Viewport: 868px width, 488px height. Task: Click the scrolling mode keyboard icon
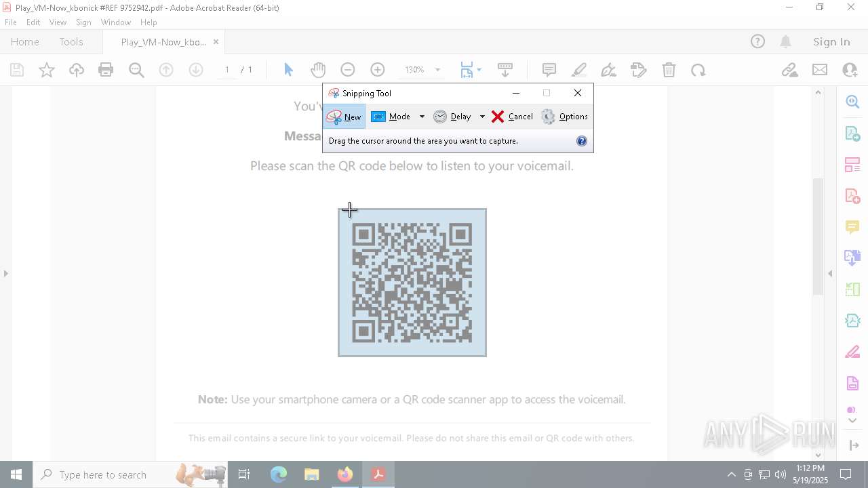505,70
